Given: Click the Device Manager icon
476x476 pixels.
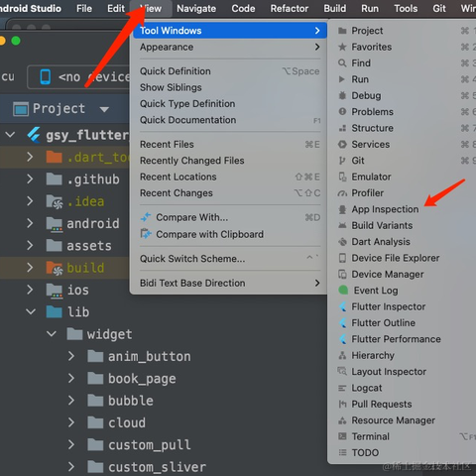Looking at the screenshot, I should (342, 274).
